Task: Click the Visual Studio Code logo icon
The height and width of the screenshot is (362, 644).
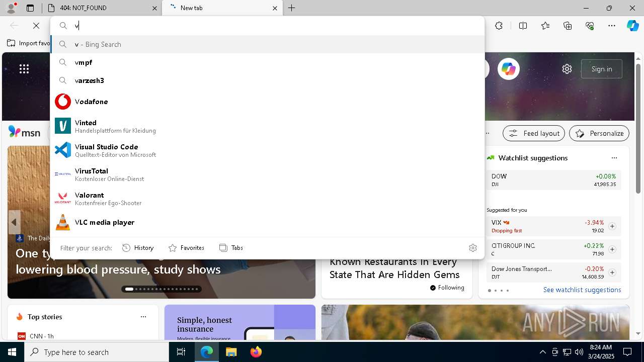Action: tap(63, 150)
